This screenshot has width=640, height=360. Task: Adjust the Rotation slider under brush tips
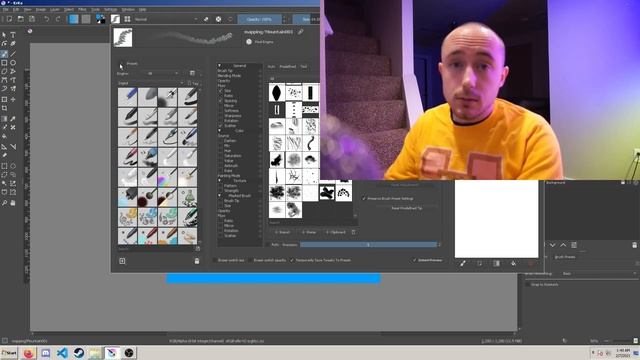click(x=368, y=244)
